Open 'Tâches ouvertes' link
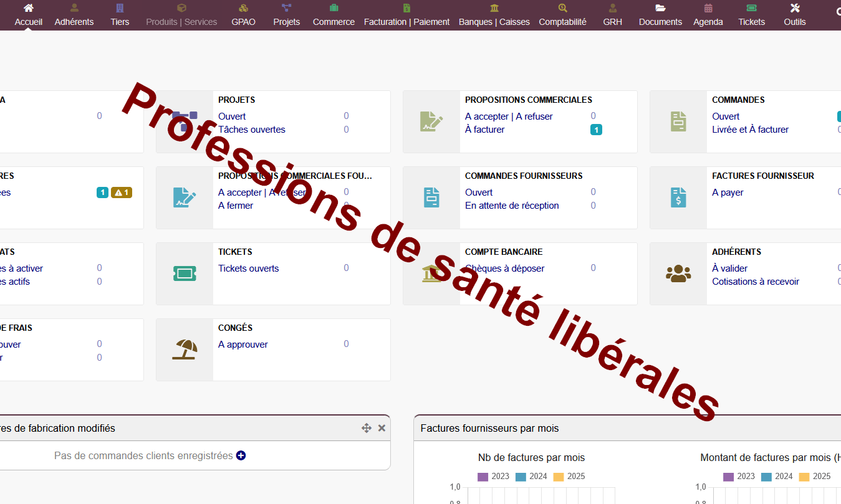This screenshot has height=504, width=841. click(252, 130)
